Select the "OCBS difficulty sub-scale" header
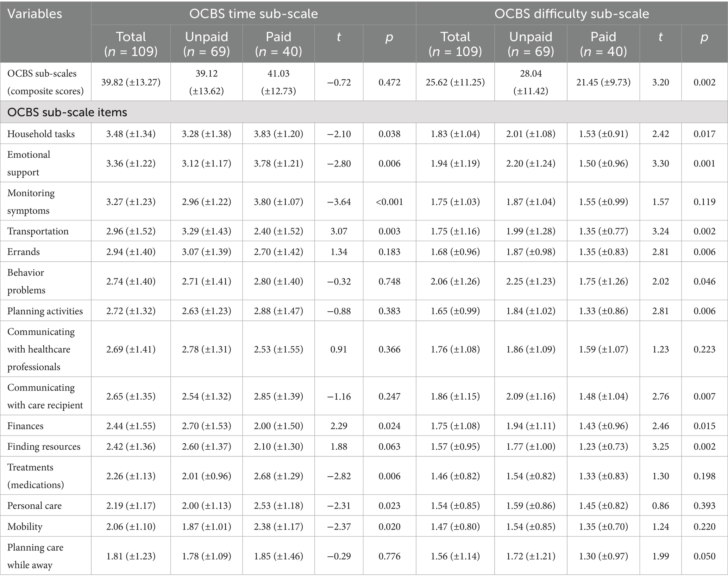 pyautogui.click(x=572, y=14)
